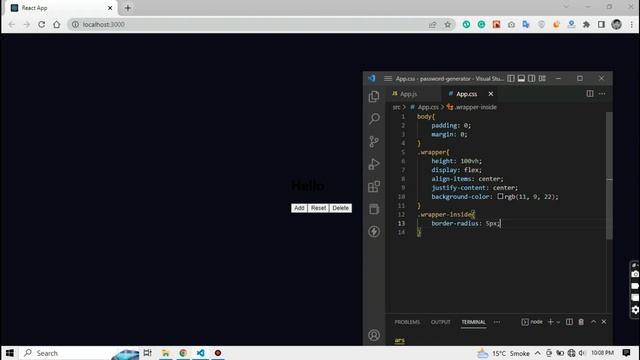
Task: Click .wrapper-inside breadcrumb symbol
Action: coord(476,107)
